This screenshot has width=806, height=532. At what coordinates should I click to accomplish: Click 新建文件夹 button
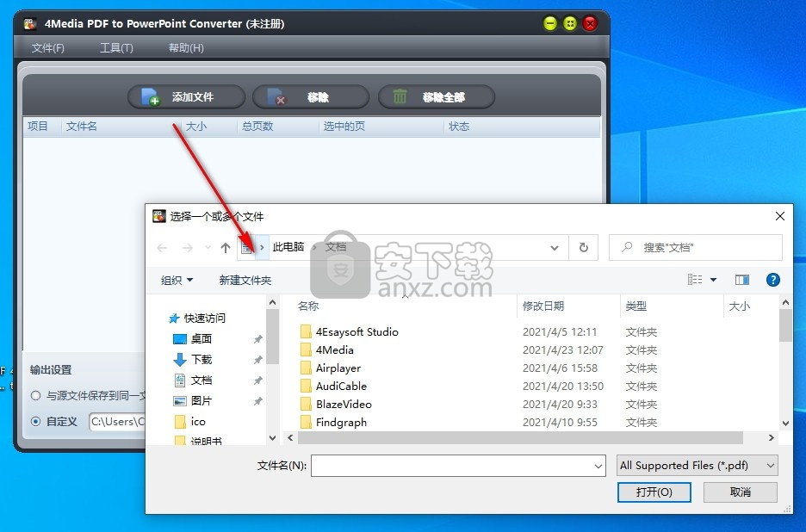coord(245,280)
